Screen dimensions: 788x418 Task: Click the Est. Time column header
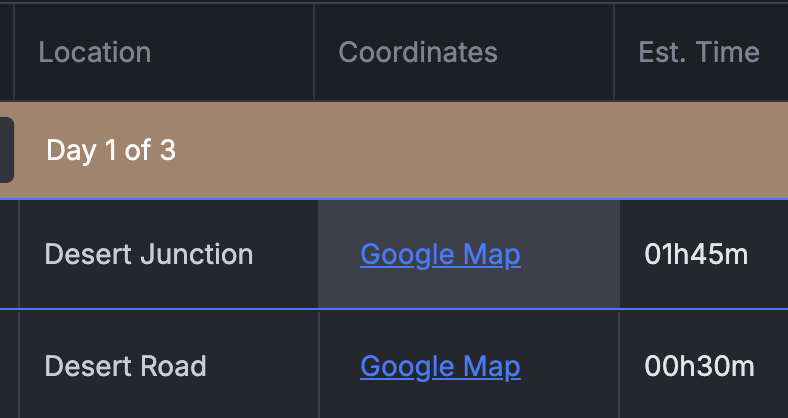[699, 52]
